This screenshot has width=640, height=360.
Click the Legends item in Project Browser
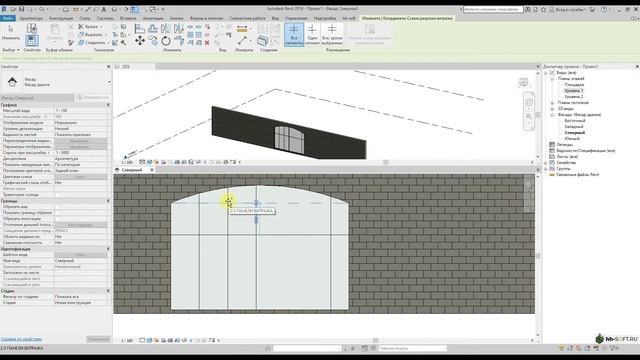(564, 144)
